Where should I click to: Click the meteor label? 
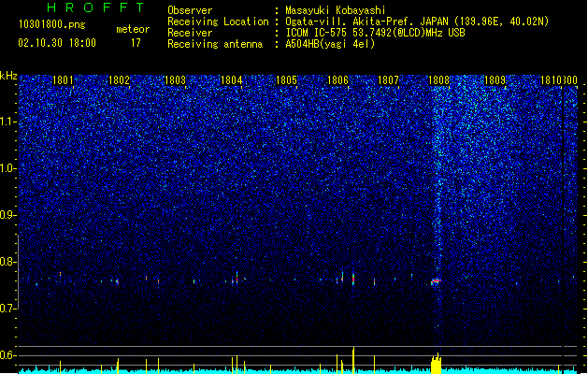click(x=133, y=29)
